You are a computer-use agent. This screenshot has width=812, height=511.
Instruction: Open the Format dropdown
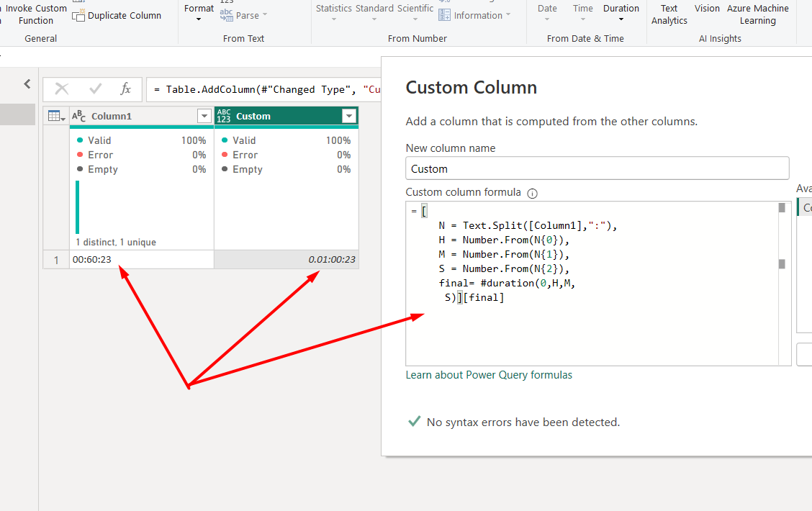199,13
